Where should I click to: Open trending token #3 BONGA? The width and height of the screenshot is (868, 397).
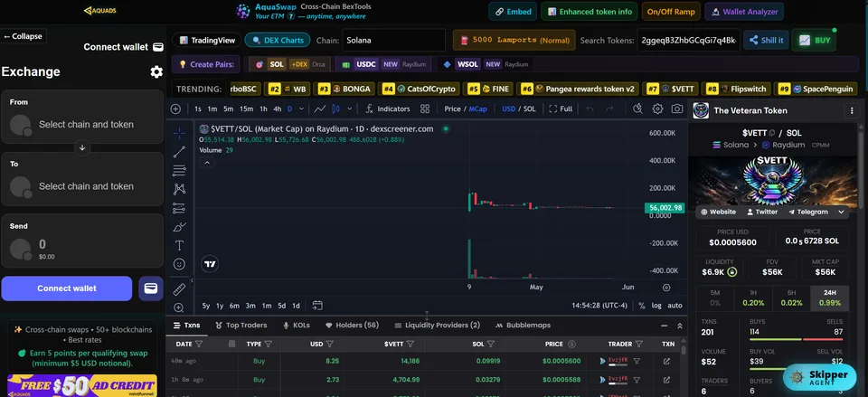click(344, 89)
